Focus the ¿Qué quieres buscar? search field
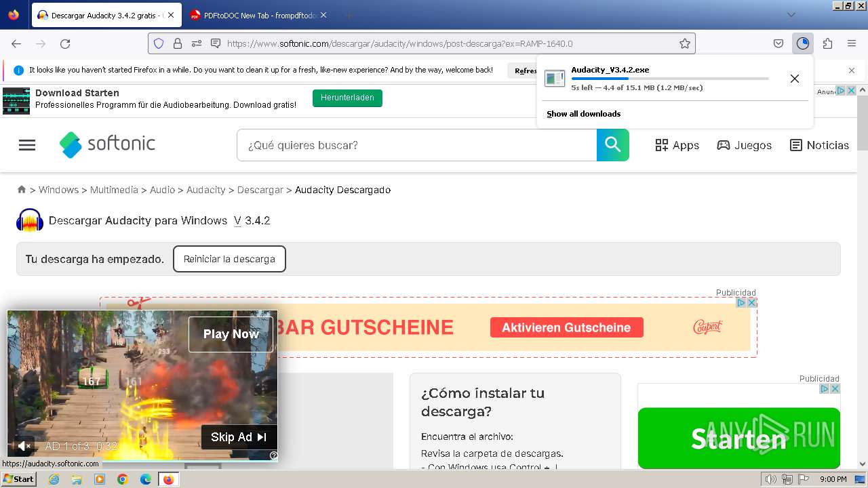 tap(416, 145)
